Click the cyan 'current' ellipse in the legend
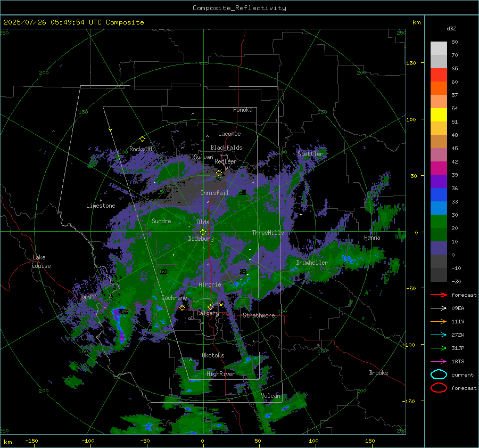Viewport: 479px width, 448px height. point(439,374)
